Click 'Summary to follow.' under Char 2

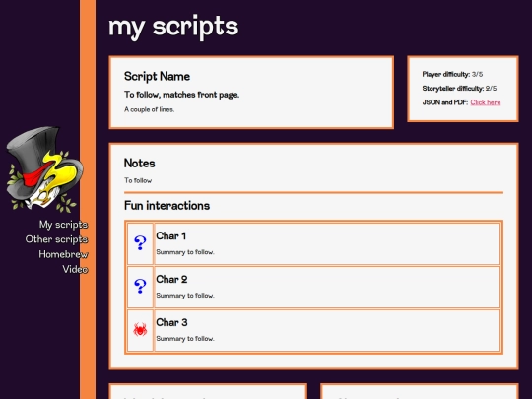[185, 296]
